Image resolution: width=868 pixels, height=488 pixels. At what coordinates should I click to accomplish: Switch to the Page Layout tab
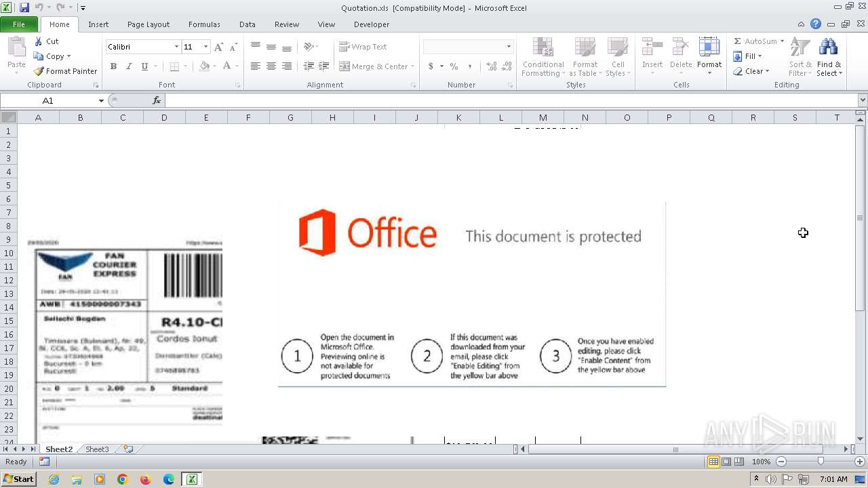pos(149,24)
